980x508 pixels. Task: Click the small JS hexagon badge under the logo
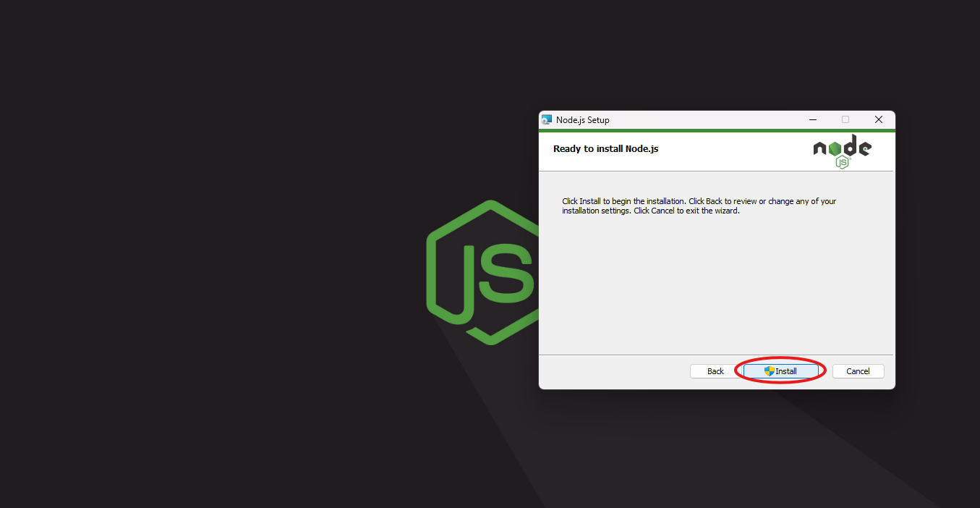point(842,163)
